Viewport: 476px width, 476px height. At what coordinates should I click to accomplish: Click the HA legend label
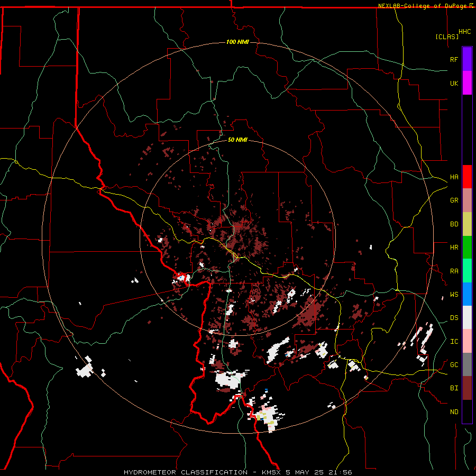click(454, 177)
